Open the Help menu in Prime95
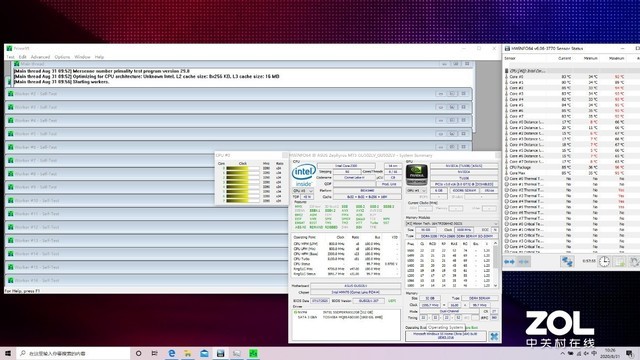The width and height of the screenshot is (640, 360). [x=99, y=57]
